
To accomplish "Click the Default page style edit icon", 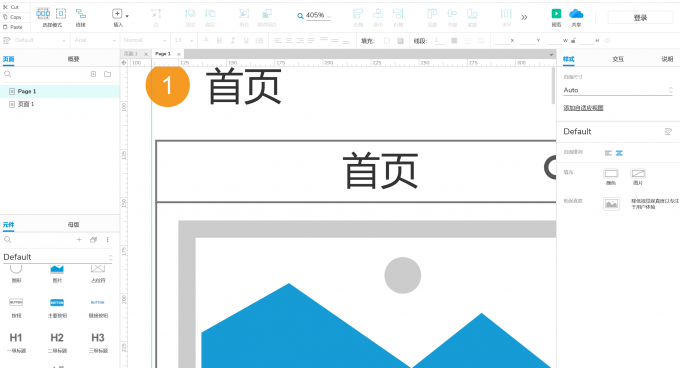I will coord(668,131).
